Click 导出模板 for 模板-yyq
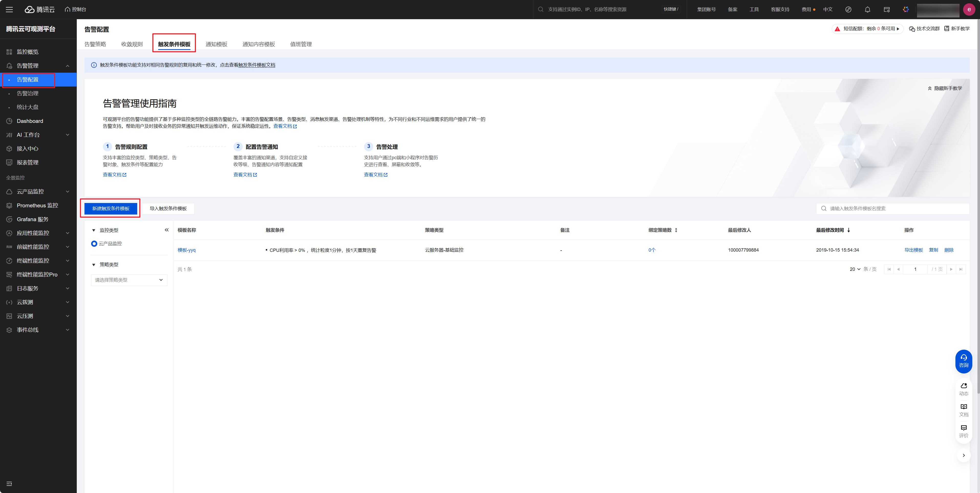The height and width of the screenshot is (493, 980). [913, 250]
